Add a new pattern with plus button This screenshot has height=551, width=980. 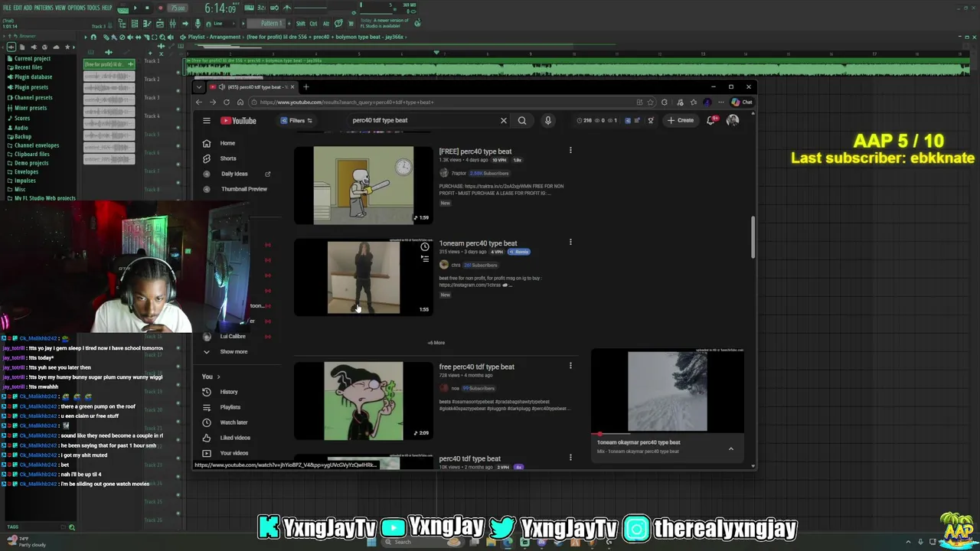[x=289, y=24]
